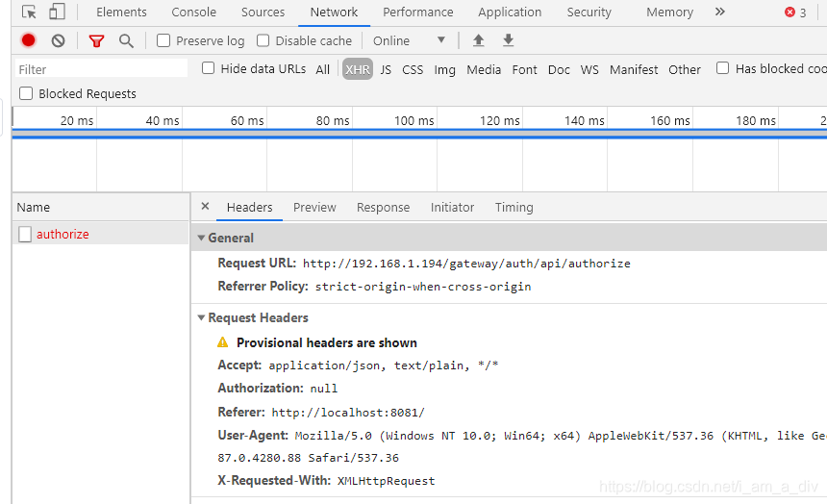Check the Blocked Requests box

[x=26, y=93]
